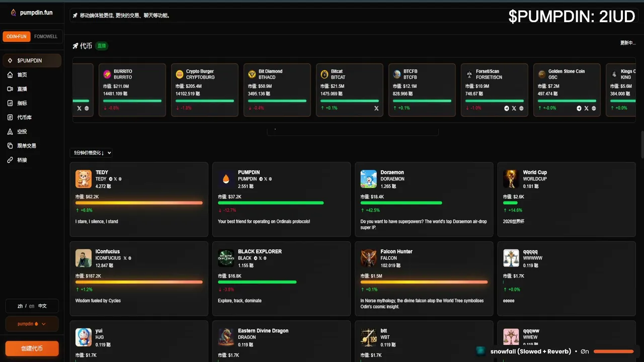This screenshot has height=362, width=644.
Task: Open the website globe on the ForsetiScan card
Action: tap(521, 108)
